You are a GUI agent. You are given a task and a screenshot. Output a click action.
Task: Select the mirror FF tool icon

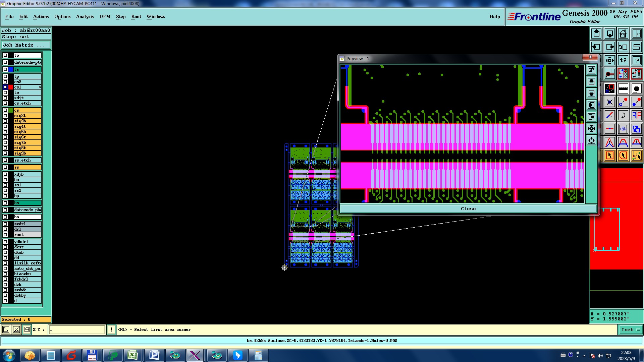[x=636, y=116]
